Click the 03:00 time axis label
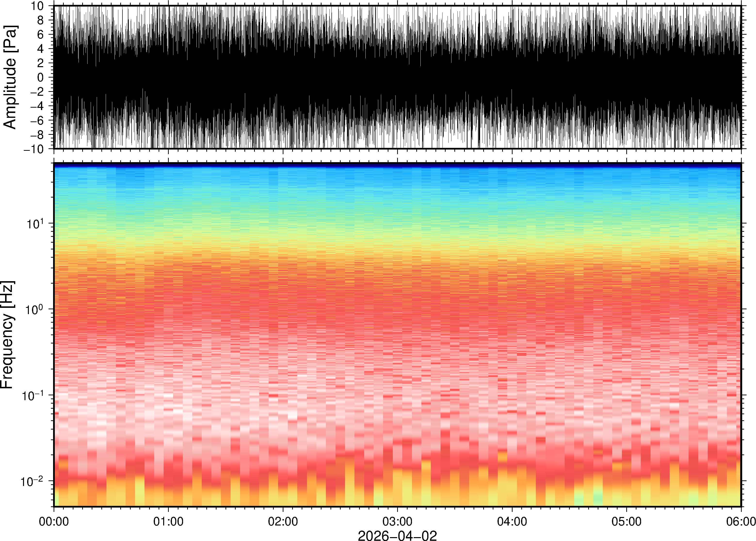Screen dimensions: 756x541 tap(397, 521)
